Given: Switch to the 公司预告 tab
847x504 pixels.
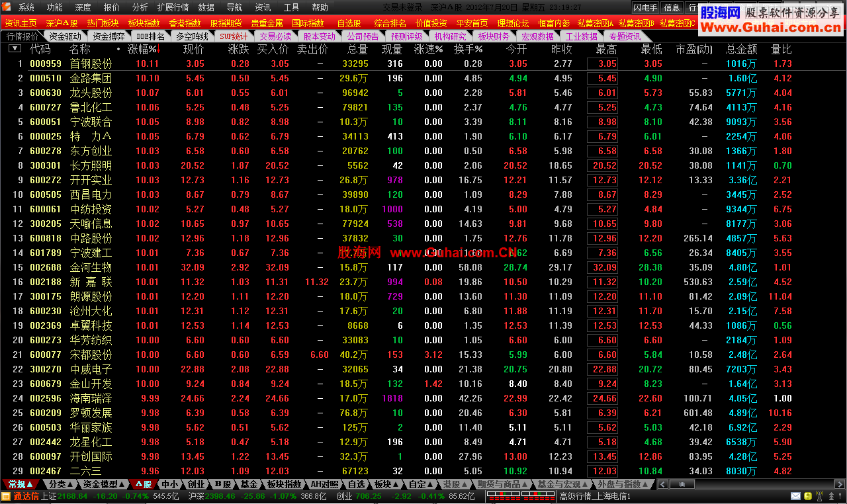Looking at the screenshot, I should pos(363,36).
